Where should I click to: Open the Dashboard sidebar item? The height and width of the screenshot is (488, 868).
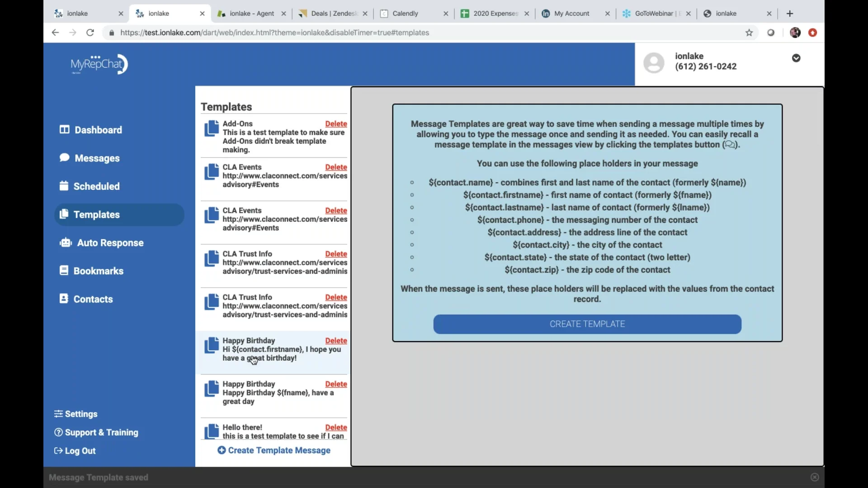pos(90,130)
